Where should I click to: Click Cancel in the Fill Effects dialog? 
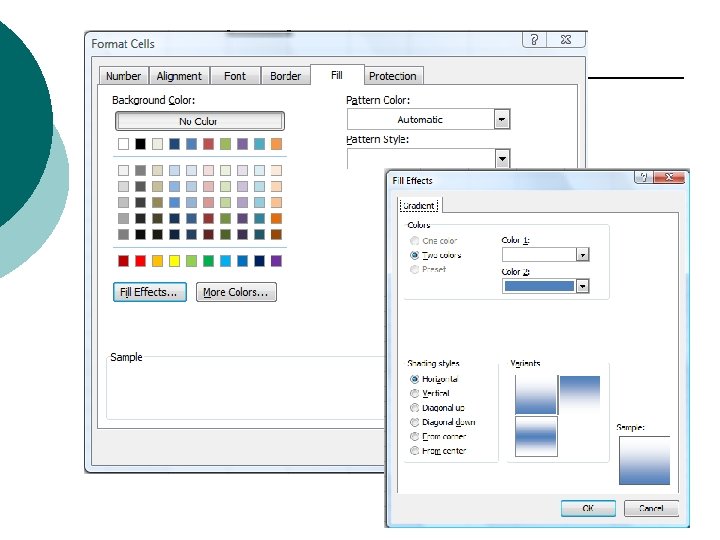click(651, 508)
